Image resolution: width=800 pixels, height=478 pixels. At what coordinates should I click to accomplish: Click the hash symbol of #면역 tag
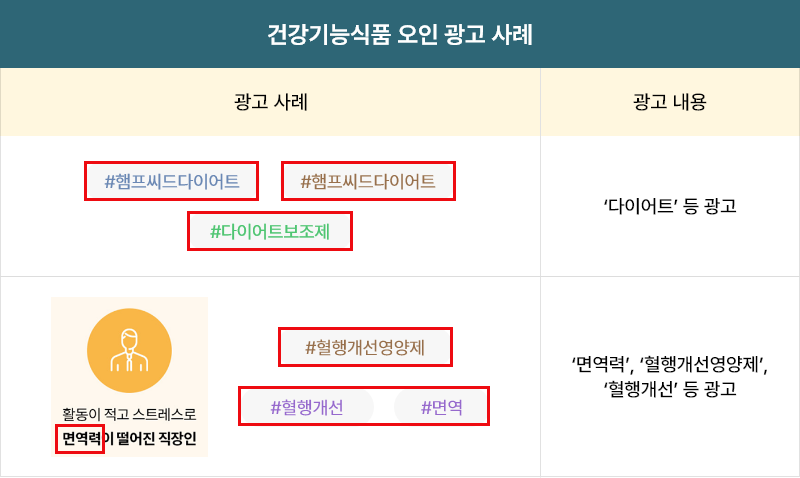click(x=426, y=407)
